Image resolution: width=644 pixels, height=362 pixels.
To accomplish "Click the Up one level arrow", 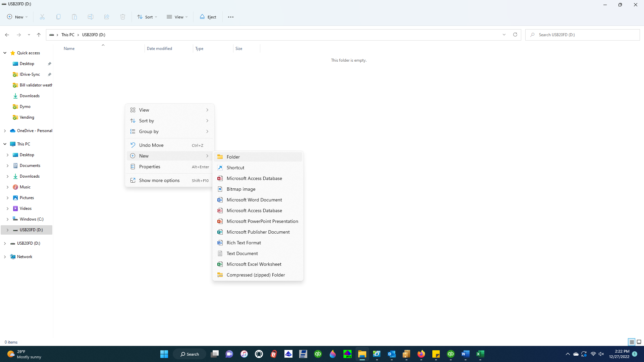I will [x=39, y=35].
